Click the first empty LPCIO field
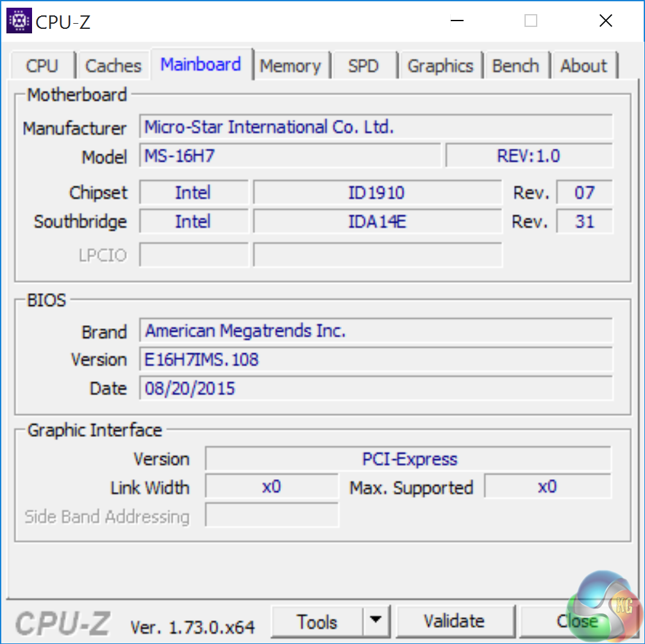The width and height of the screenshot is (645, 644). click(194, 255)
